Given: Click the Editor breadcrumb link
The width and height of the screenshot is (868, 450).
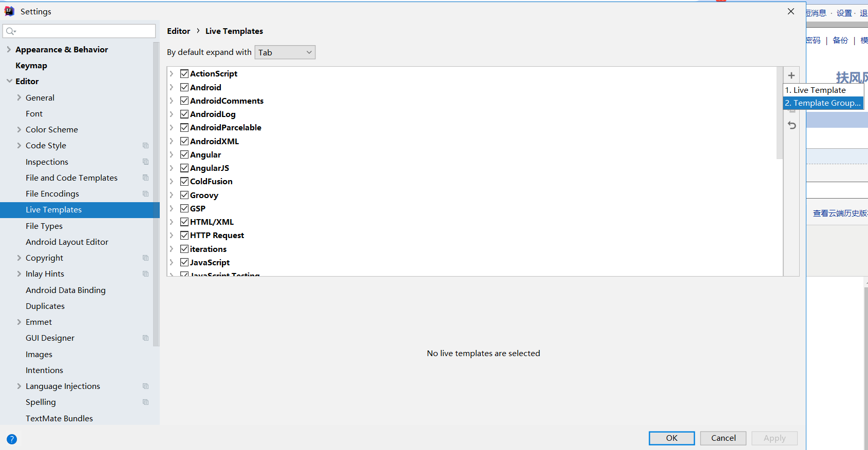Looking at the screenshot, I should tap(179, 31).
